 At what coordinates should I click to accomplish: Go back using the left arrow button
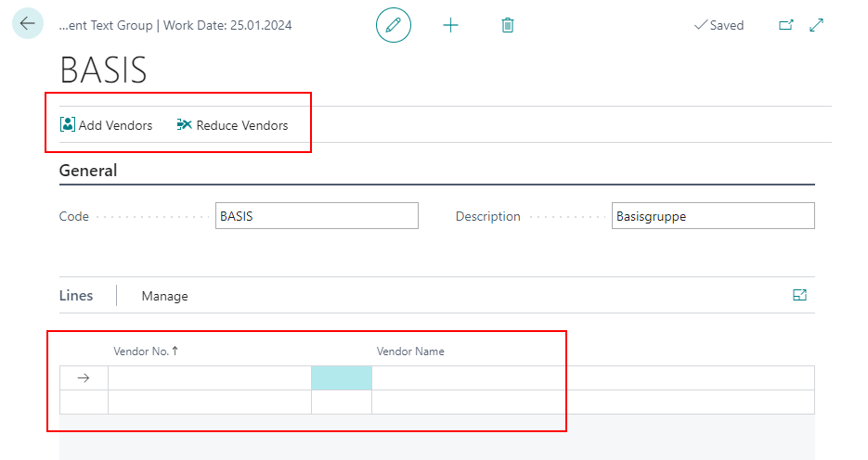pyautogui.click(x=27, y=24)
